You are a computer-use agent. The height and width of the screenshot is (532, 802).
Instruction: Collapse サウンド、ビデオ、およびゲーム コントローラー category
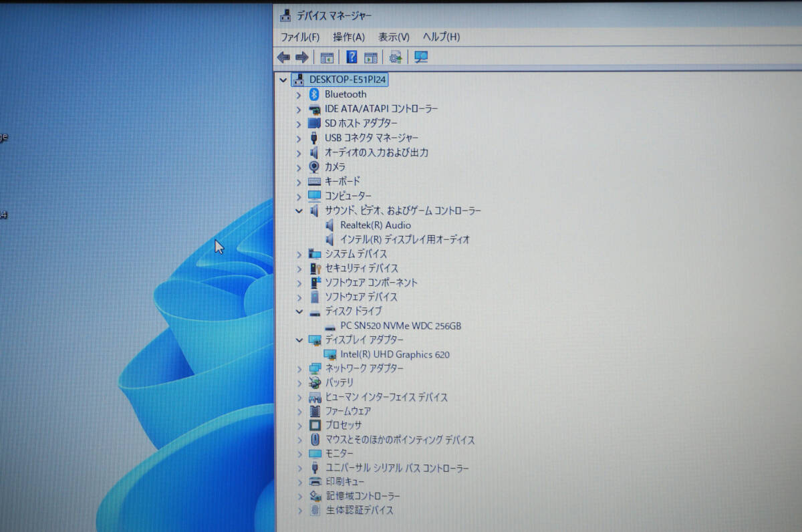pos(299,211)
